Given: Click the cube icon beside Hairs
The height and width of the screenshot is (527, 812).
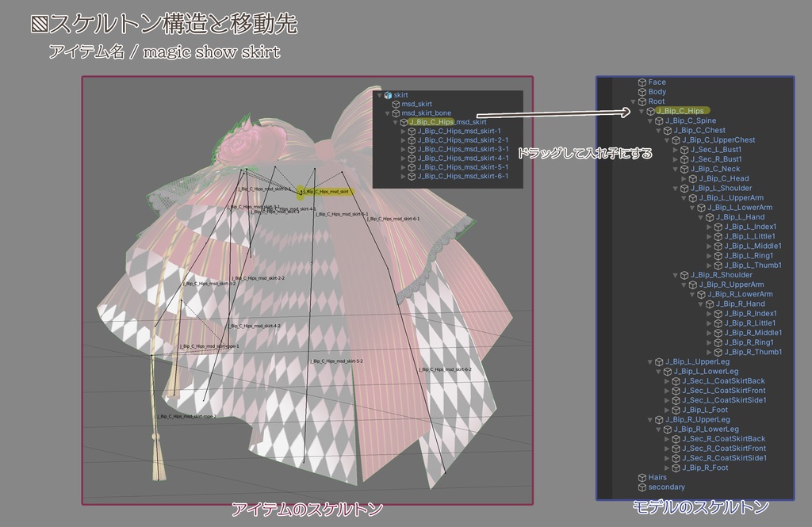Looking at the screenshot, I should (x=642, y=477).
